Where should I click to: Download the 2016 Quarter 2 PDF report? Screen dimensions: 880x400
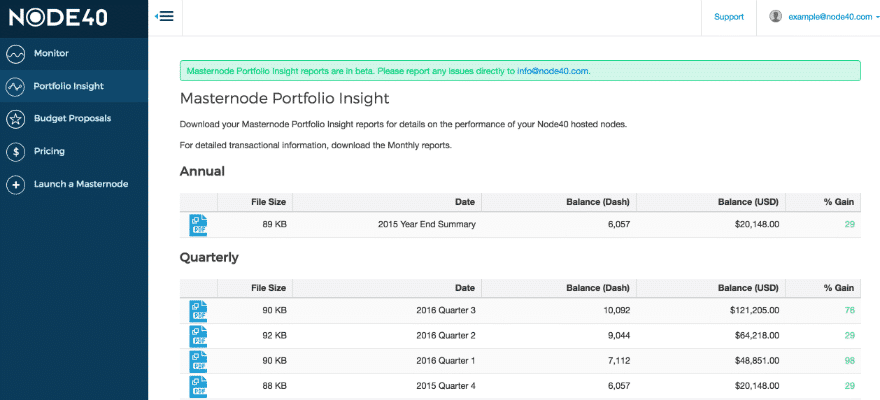coord(198,336)
